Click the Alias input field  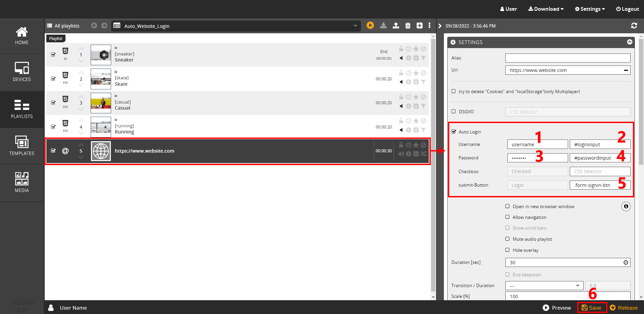click(x=567, y=58)
